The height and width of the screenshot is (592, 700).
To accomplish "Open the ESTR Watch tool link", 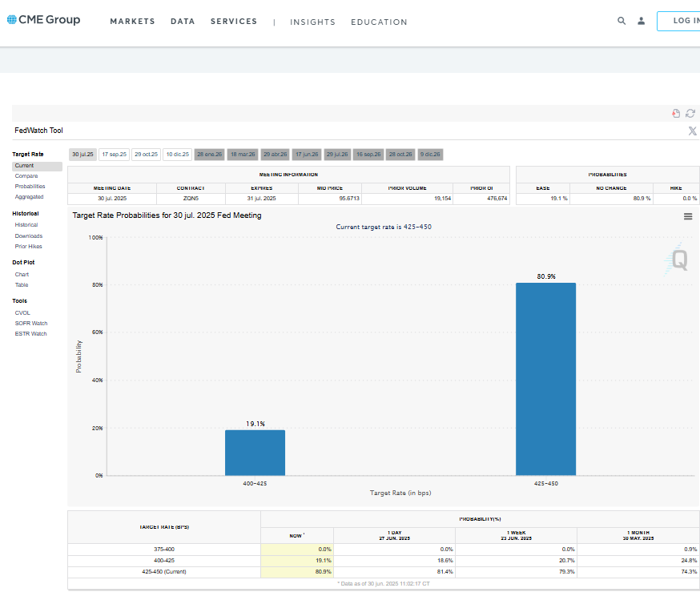I will pyautogui.click(x=30, y=334).
